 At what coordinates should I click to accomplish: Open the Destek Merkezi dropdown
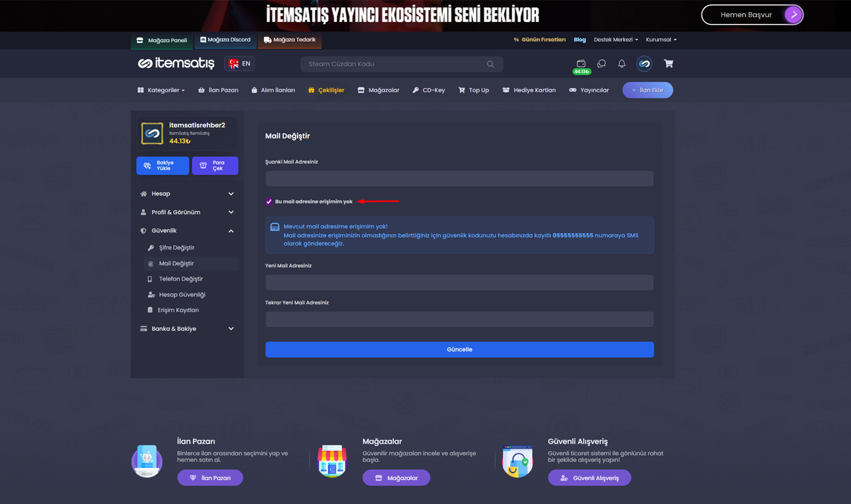click(x=616, y=40)
